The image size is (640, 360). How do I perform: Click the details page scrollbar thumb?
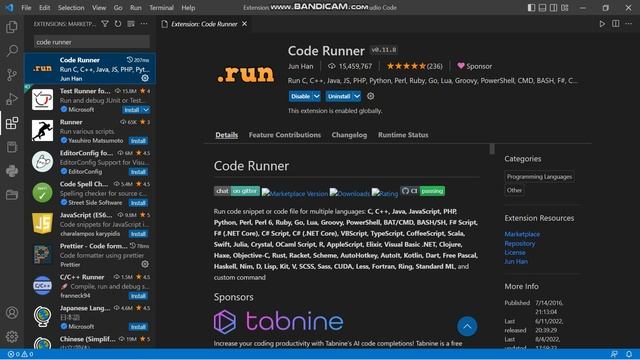(x=492, y=149)
